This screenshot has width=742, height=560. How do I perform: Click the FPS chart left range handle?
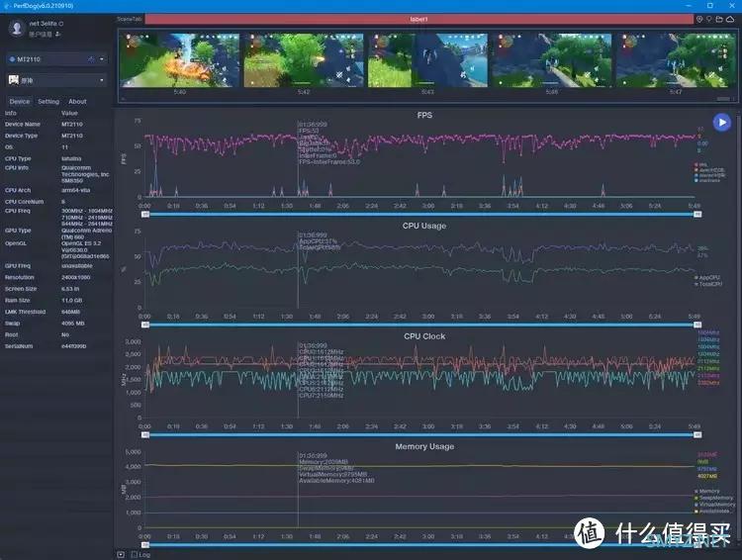click(145, 215)
